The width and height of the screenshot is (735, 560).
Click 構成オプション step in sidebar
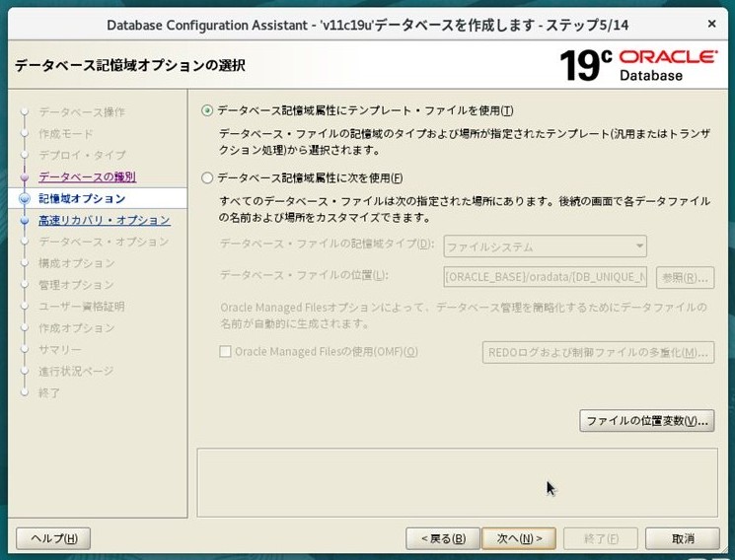click(76, 263)
